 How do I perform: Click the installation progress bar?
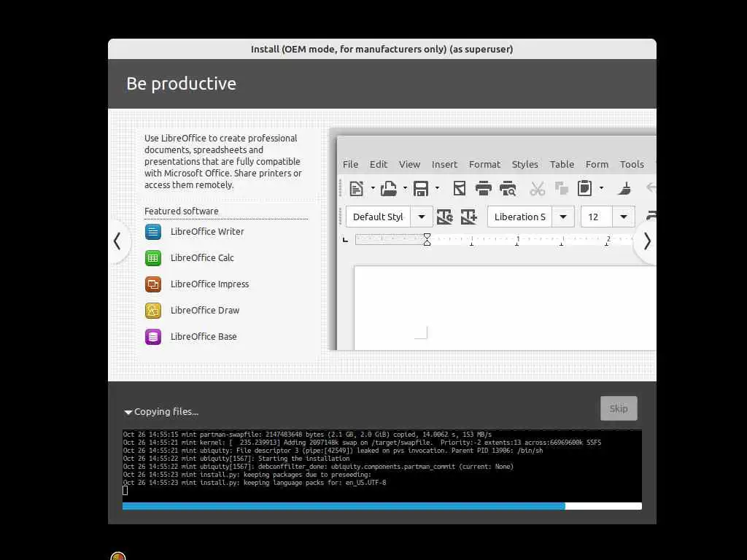[382, 506]
